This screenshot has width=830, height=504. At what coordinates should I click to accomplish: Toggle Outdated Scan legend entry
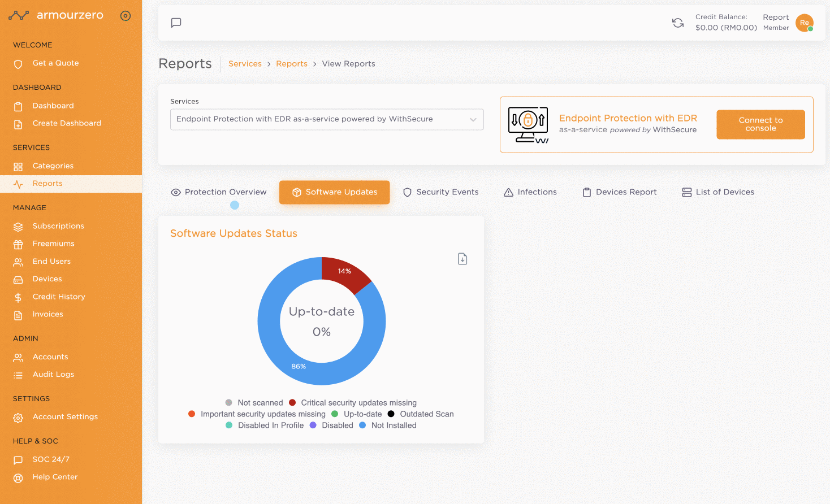tap(421, 414)
